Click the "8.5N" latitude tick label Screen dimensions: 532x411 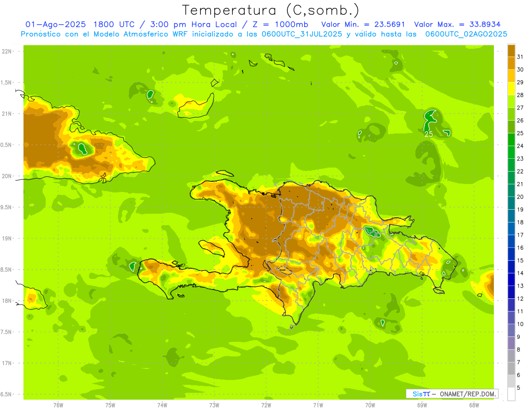click(x=6, y=270)
